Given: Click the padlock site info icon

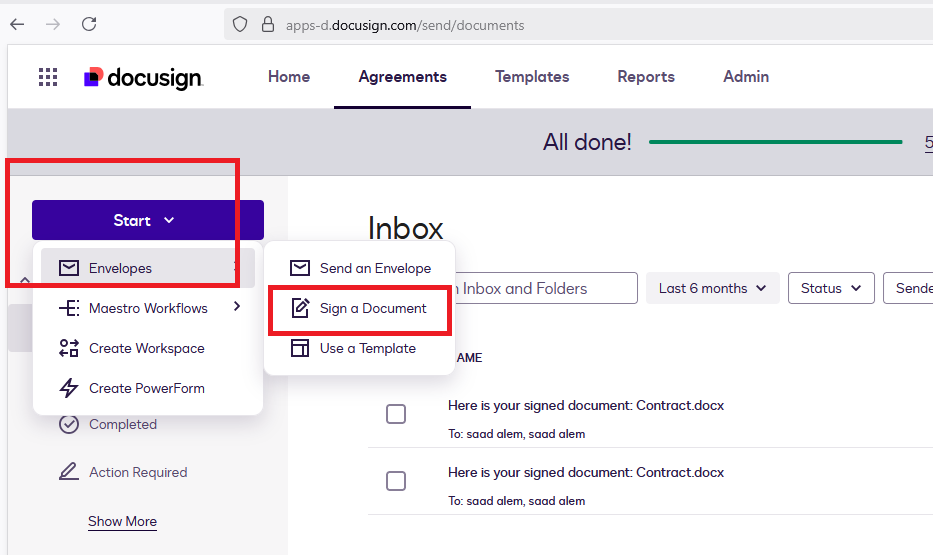Looking at the screenshot, I should pos(268,24).
